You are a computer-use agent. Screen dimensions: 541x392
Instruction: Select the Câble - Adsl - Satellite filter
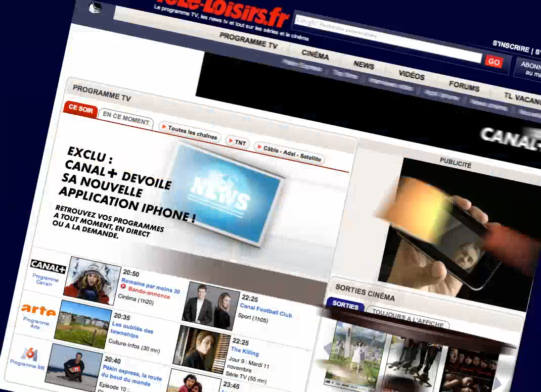(289, 153)
